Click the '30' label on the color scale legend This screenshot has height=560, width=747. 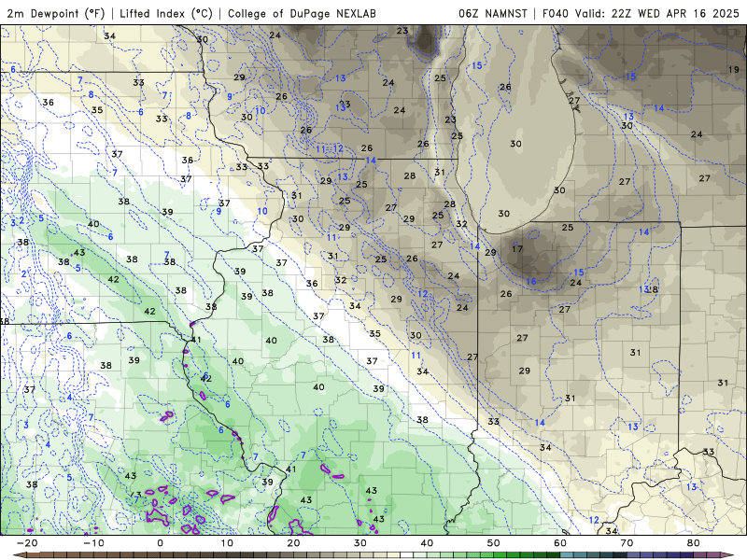click(360, 543)
